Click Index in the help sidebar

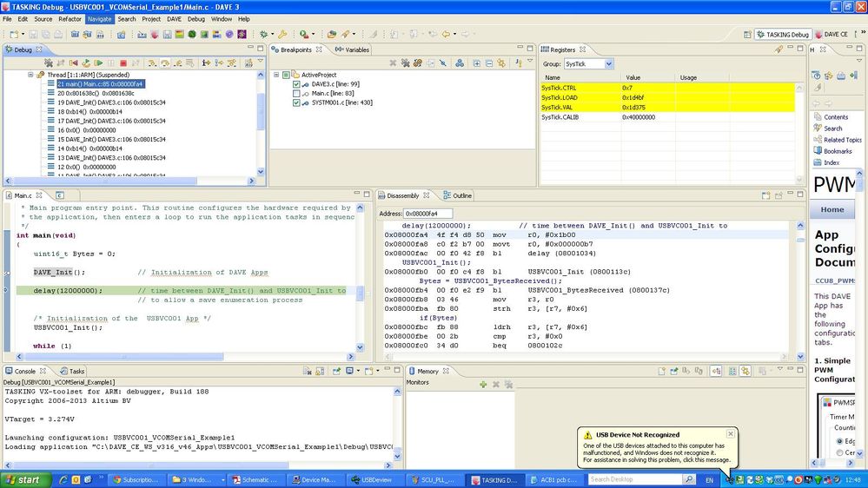[832, 162]
